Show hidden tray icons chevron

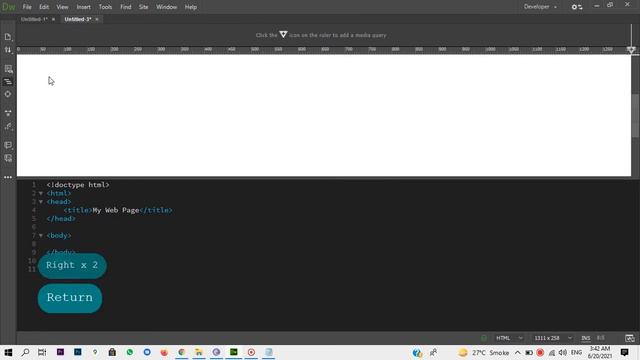pos(518,352)
